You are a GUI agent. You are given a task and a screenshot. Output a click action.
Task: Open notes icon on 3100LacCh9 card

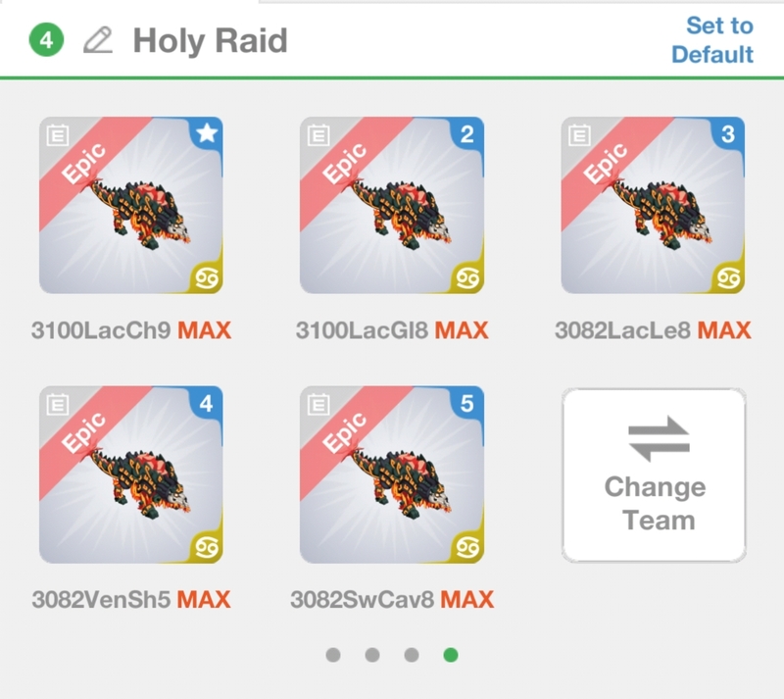tap(58, 135)
